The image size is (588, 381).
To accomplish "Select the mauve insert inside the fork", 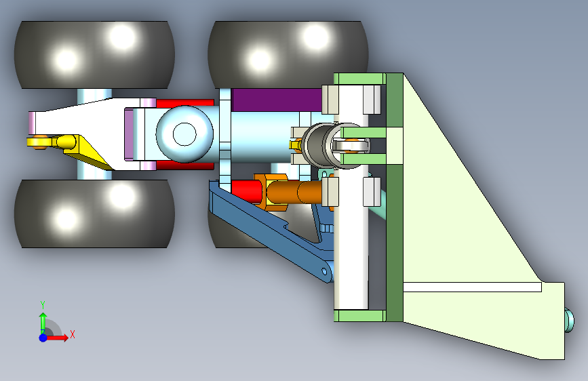I will click(x=129, y=134).
